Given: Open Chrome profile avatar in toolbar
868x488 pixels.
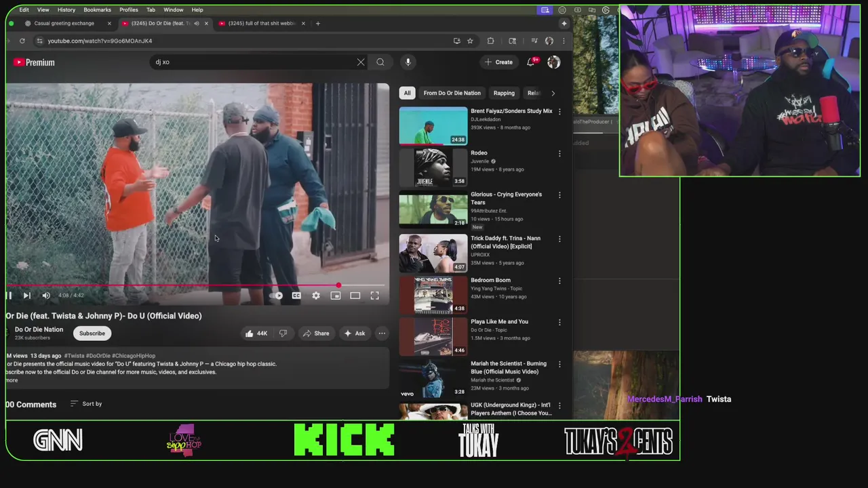Looking at the screenshot, I should click(x=549, y=41).
